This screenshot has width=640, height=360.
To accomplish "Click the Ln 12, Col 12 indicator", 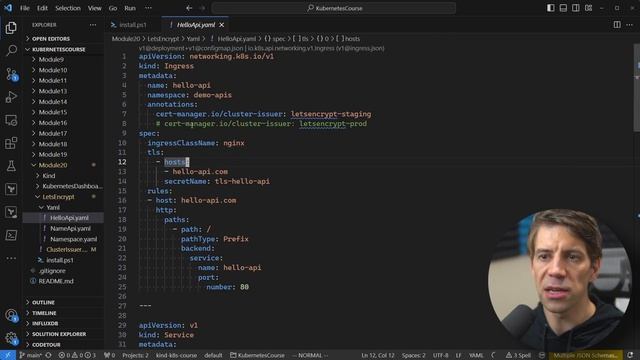I will pos(378,355).
